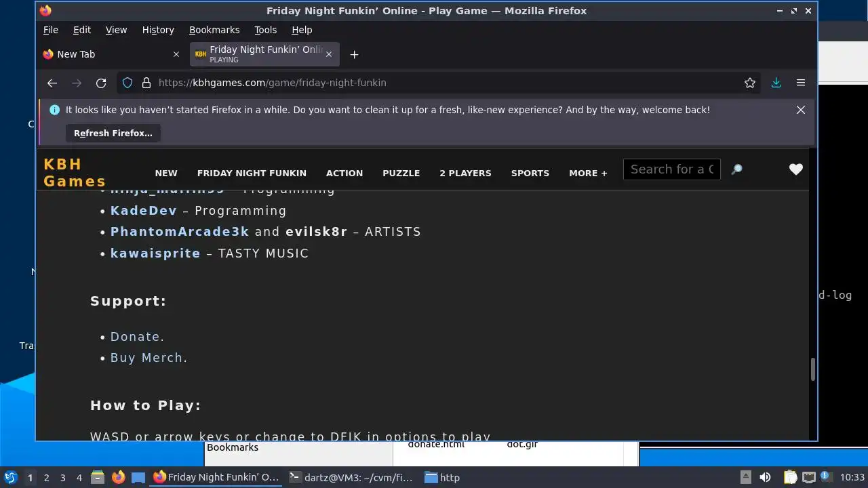Bookmark this page with the star
The height and width of the screenshot is (488, 868).
click(x=750, y=83)
